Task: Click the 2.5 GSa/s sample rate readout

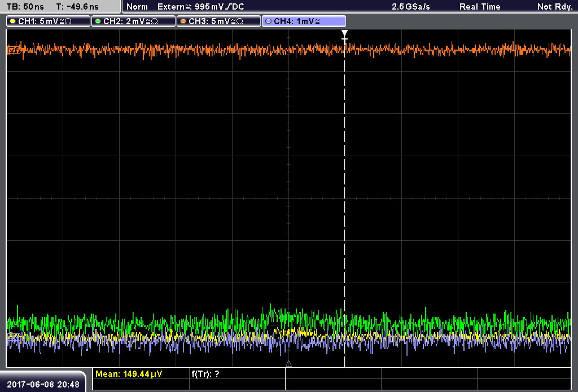Action: (411, 7)
